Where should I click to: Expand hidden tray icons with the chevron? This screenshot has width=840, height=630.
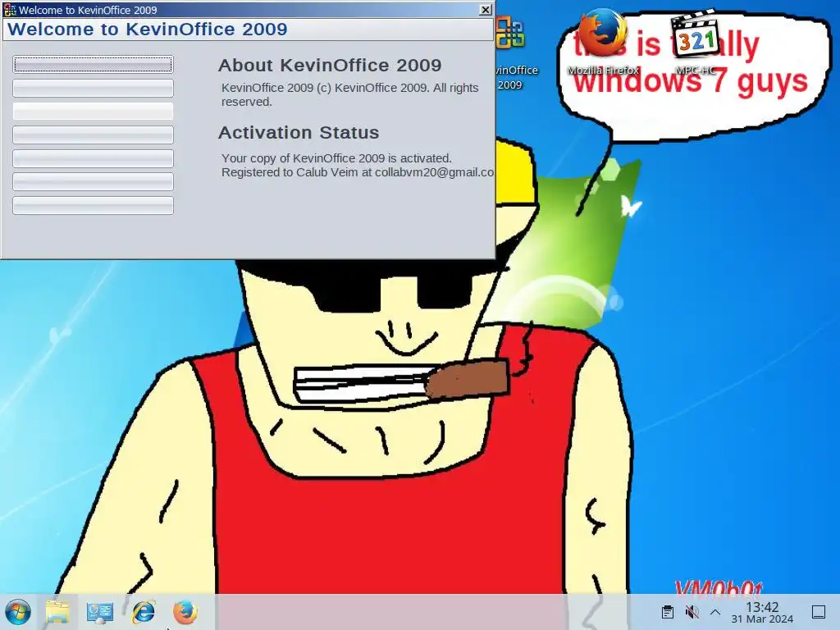coord(715,612)
